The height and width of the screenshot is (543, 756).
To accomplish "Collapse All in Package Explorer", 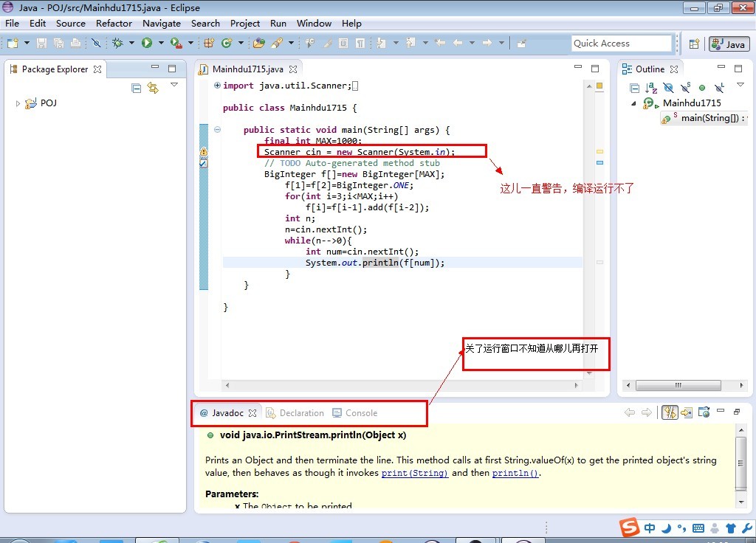I will pyautogui.click(x=137, y=88).
